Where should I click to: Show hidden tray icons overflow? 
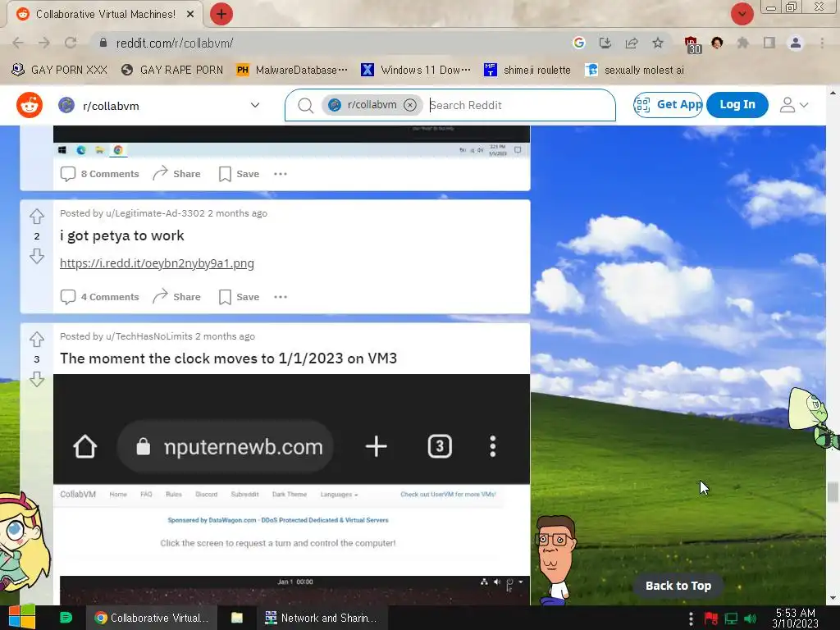691,619
